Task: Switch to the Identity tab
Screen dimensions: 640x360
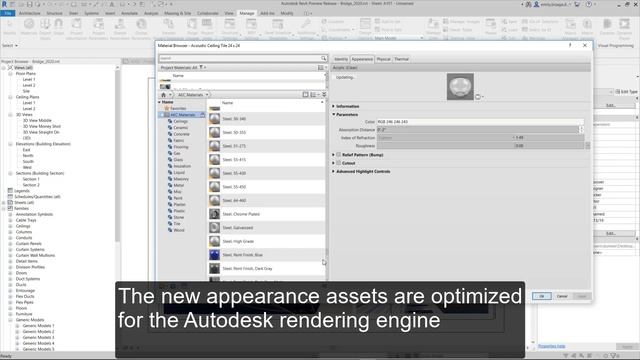Action: tap(341, 59)
